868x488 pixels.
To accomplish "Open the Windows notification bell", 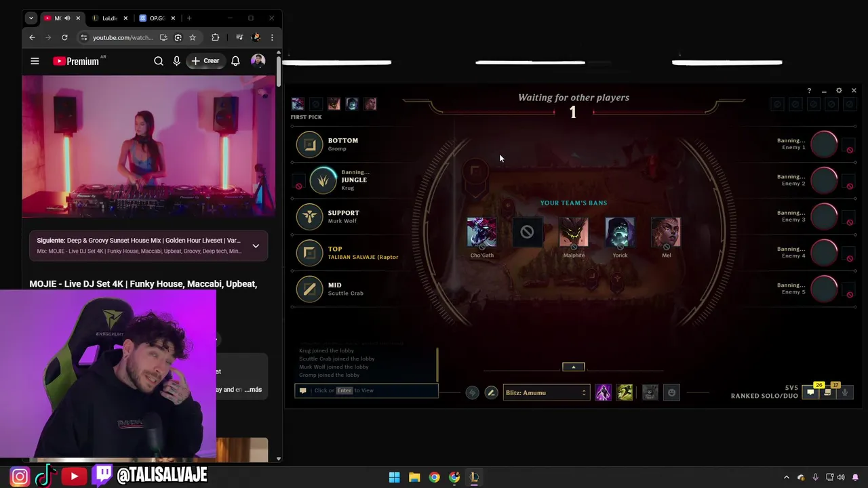I will pos(856,477).
